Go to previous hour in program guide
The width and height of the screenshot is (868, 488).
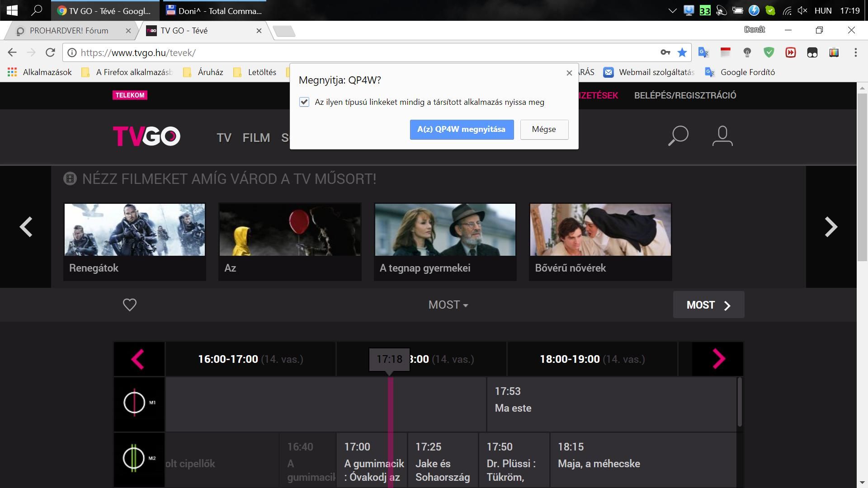[x=138, y=359]
